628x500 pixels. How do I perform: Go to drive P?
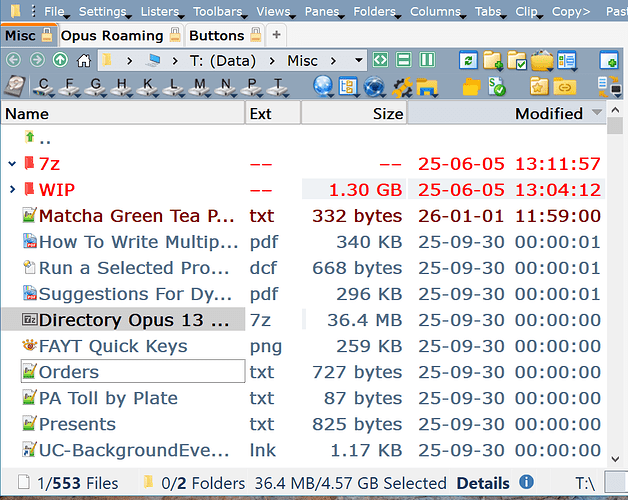252,87
